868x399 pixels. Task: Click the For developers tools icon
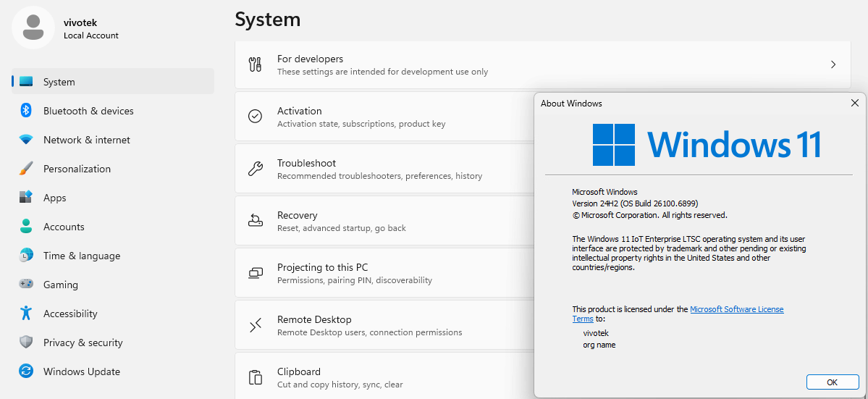pos(256,64)
